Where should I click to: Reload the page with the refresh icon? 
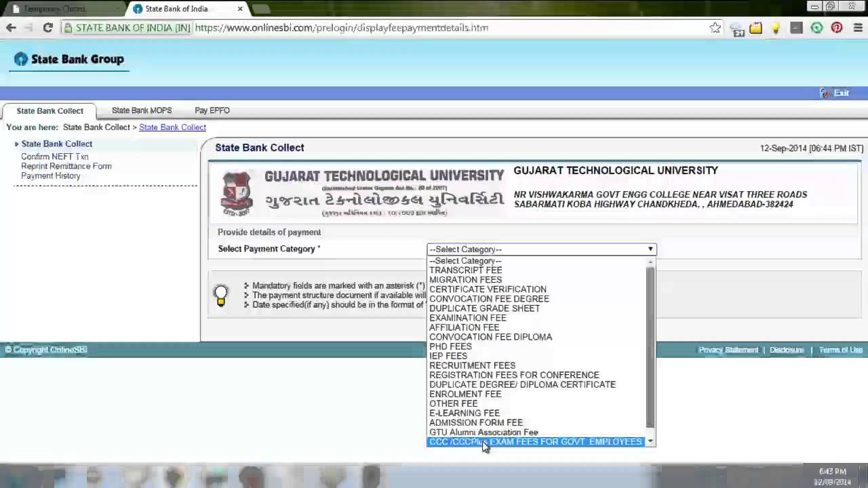(47, 28)
